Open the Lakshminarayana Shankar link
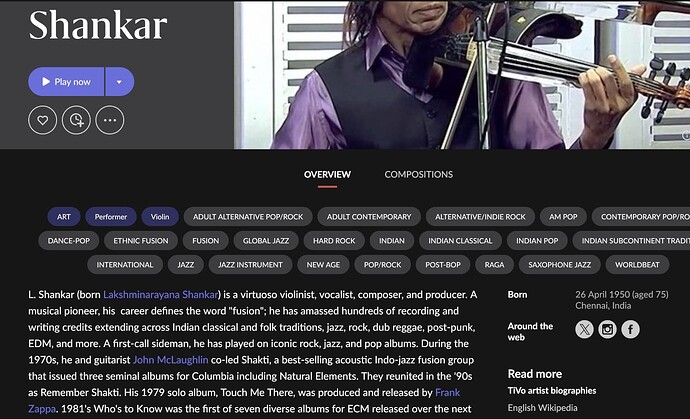Viewport: 690px width, 419px height. pos(161,294)
